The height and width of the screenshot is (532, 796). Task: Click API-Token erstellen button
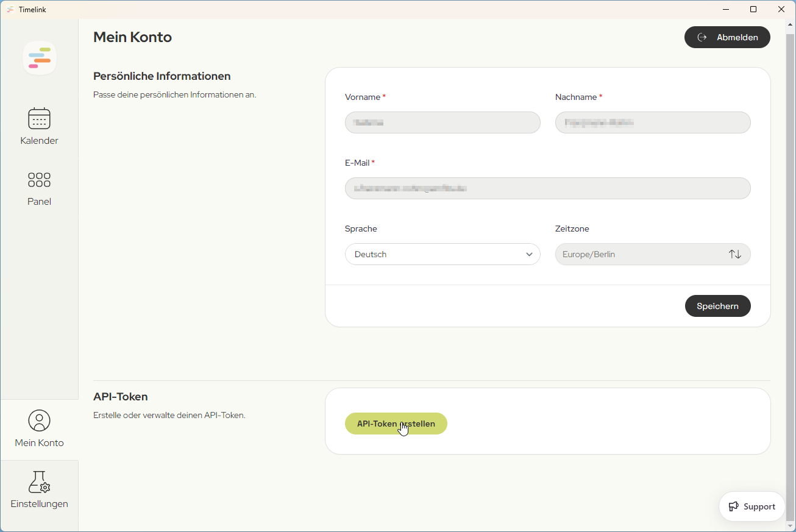[396, 424]
